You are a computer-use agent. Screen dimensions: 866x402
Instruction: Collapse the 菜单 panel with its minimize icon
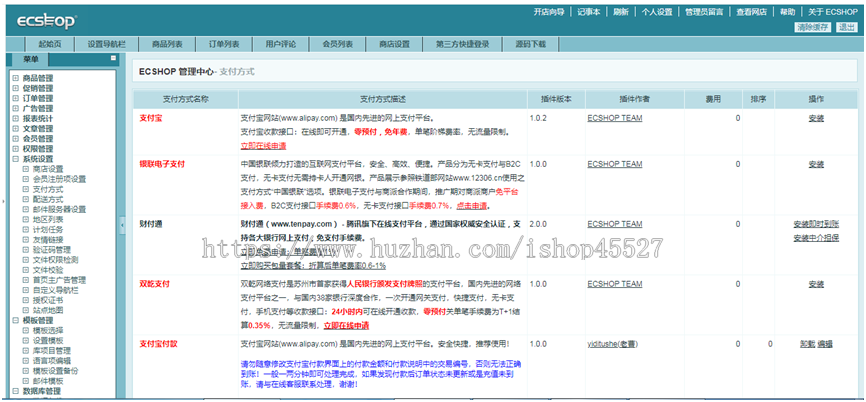113,58
